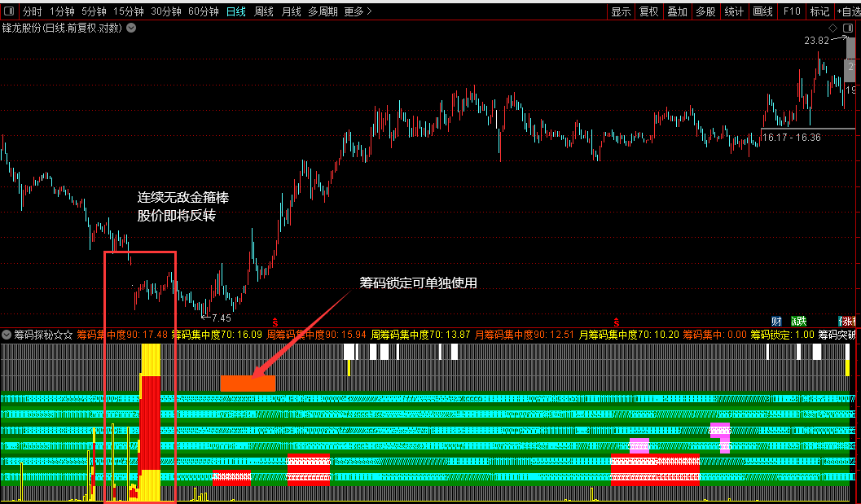
Task: Open the 统计 statistics tool
Action: 734,11
